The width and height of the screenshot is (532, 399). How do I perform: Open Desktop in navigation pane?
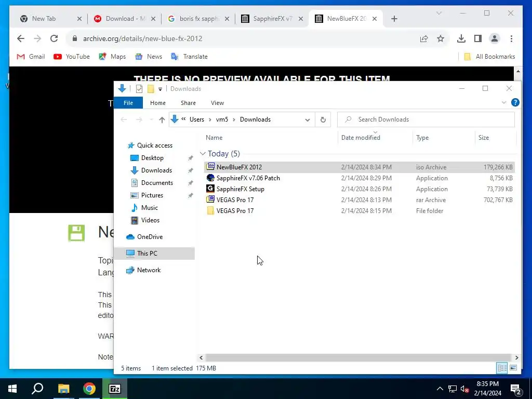pos(152,158)
